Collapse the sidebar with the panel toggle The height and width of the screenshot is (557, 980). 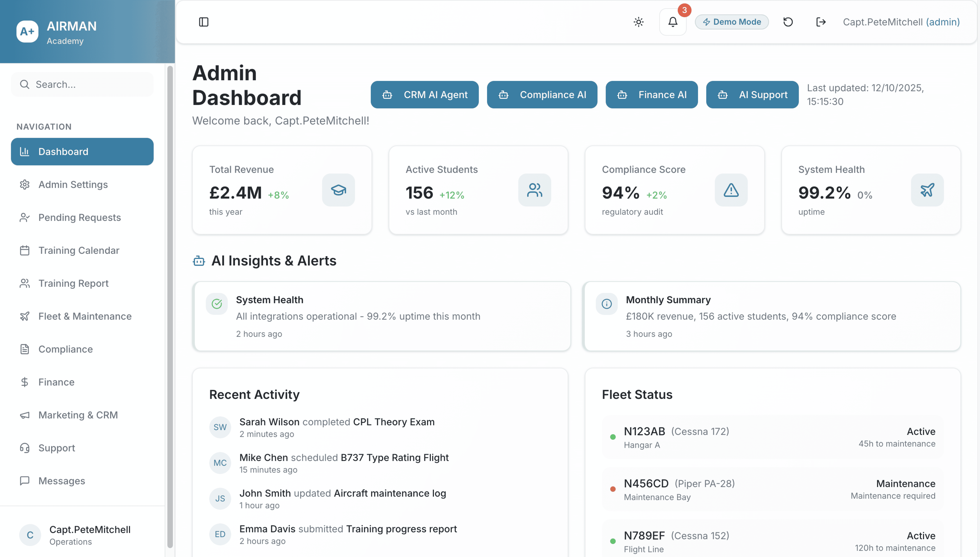tap(204, 22)
